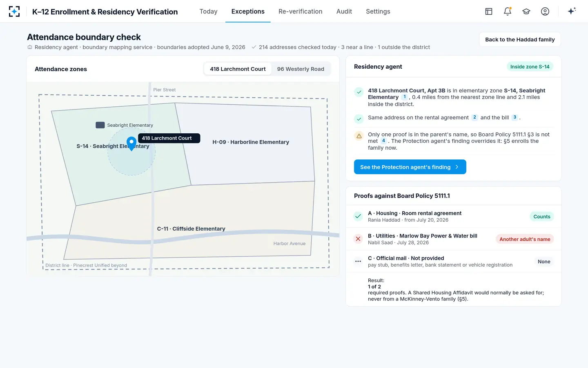This screenshot has width=588, height=368.
Task: Go to the Re-verification tab
Action: (x=301, y=11)
